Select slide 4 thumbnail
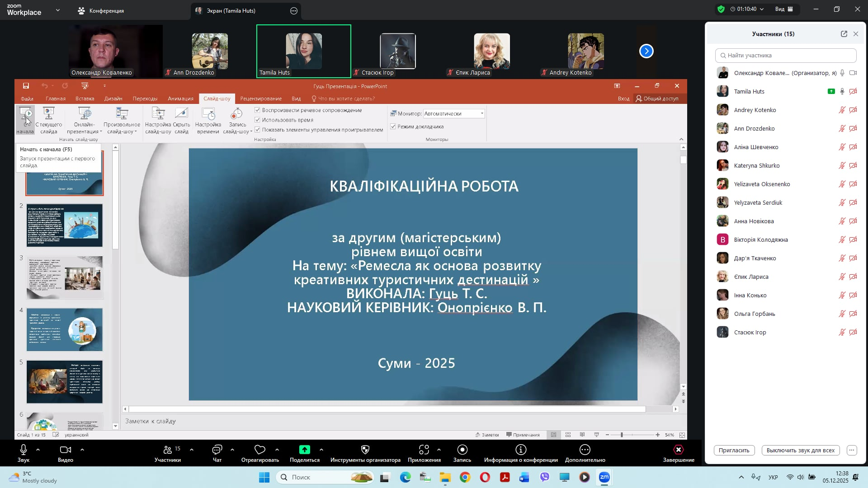 coord(65,330)
